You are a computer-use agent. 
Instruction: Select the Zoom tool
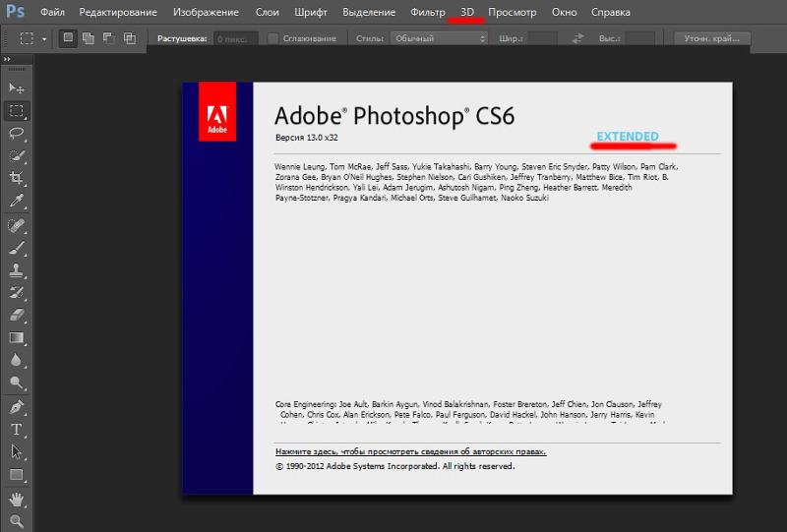(x=17, y=521)
